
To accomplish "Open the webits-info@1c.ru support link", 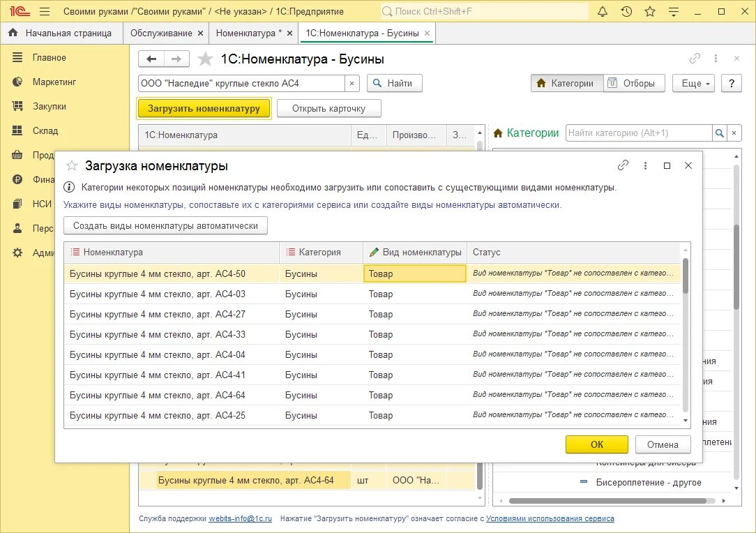I will point(240,518).
